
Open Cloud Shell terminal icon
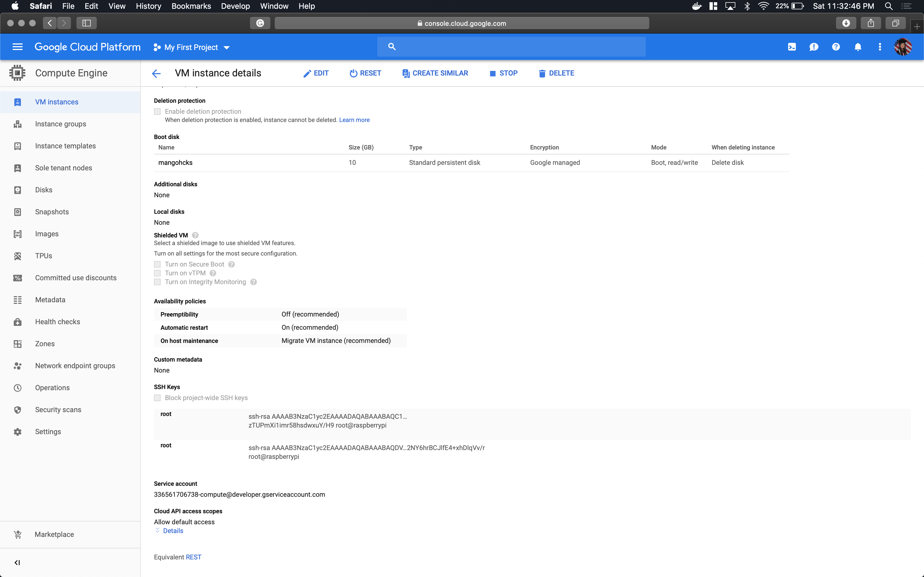(792, 47)
